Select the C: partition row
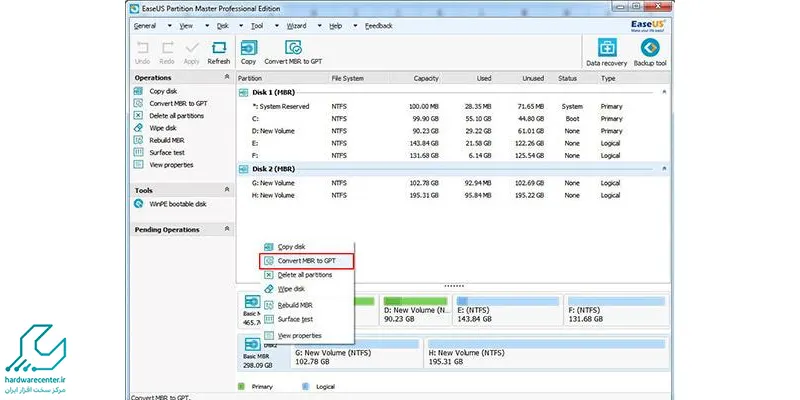The height and width of the screenshot is (400, 800). [x=453, y=119]
